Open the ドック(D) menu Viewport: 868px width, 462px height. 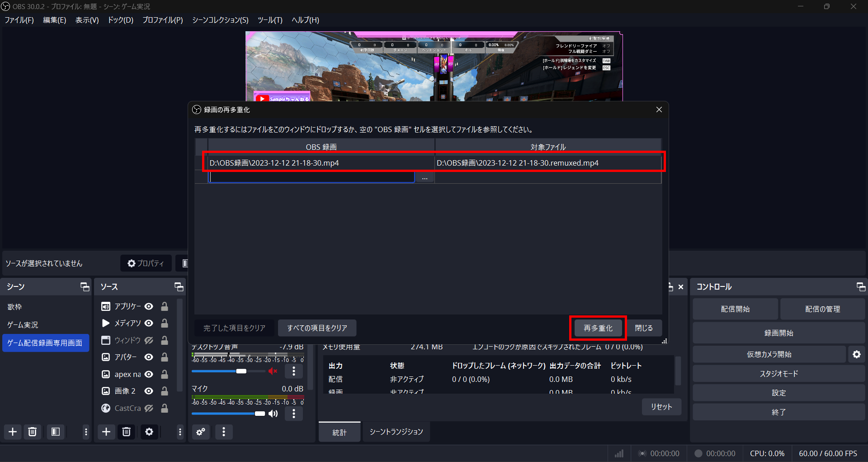120,20
